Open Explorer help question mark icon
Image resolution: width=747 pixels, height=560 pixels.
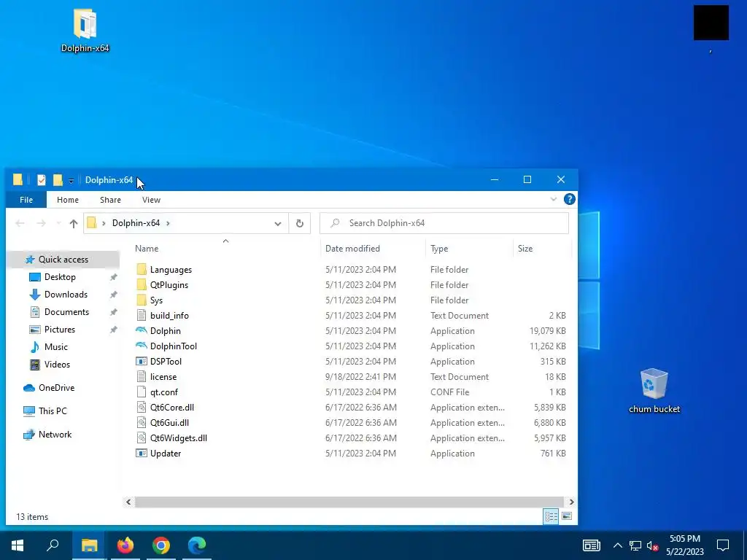569,199
